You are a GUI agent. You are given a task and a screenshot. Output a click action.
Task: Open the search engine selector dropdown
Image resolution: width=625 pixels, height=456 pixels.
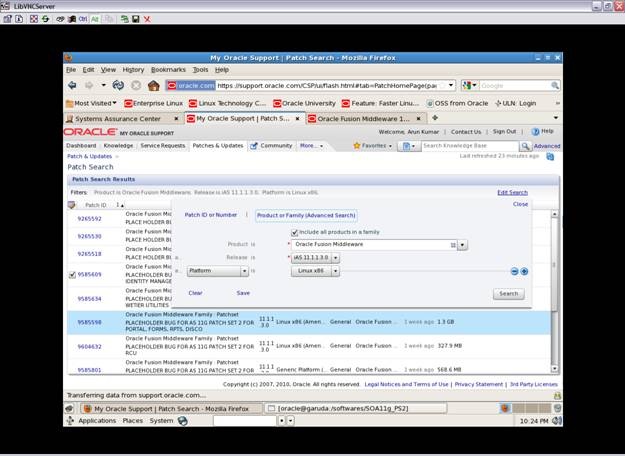click(x=470, y=85)
